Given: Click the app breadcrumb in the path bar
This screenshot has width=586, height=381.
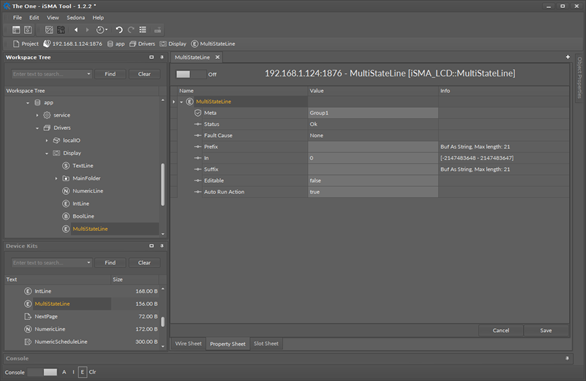Looking at the screenshot, I should 116,44.
